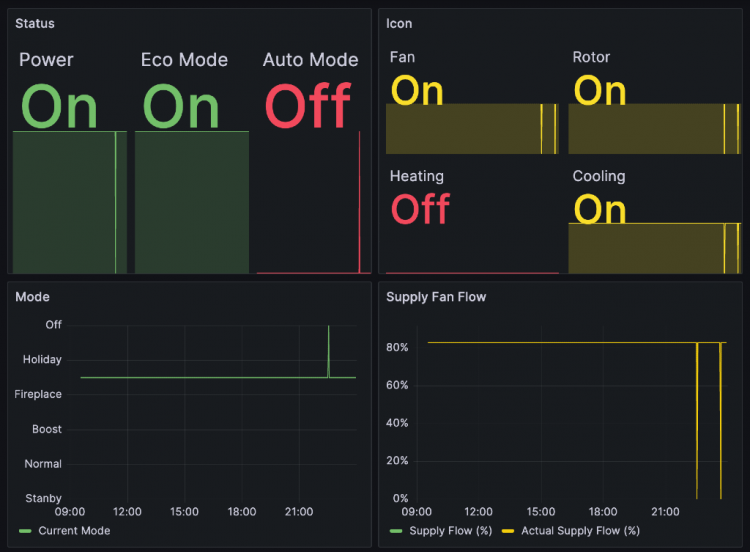Click the Eco Mode On status value
This screenshot has width=750, height=552.
tap(181, 107)
